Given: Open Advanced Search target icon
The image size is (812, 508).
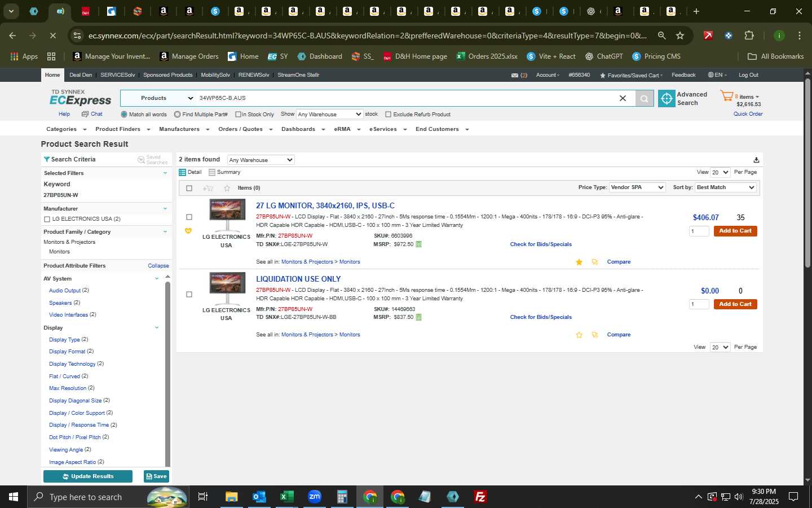Looking at the screenshot, I should (x=667, y=98).
